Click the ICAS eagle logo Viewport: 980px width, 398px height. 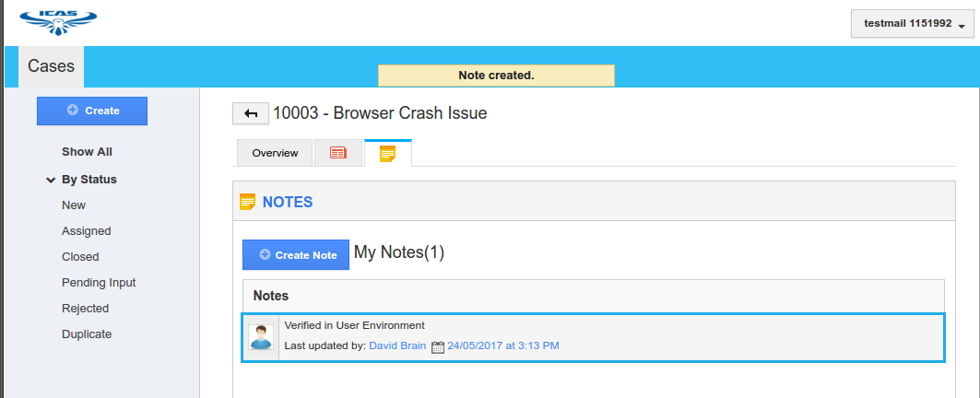[58, 22]
